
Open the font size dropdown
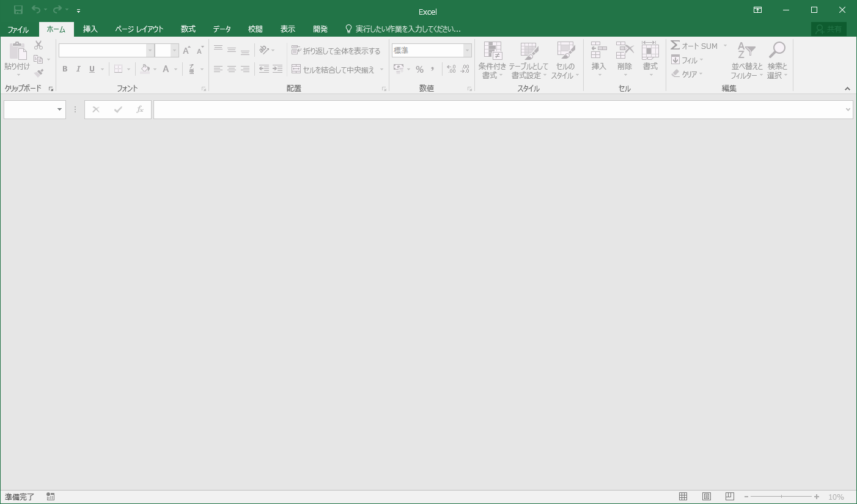click(174, 51)
